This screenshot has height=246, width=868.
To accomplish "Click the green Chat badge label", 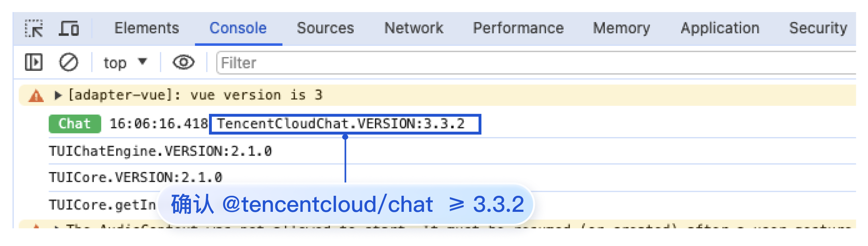I will point(75,124).
